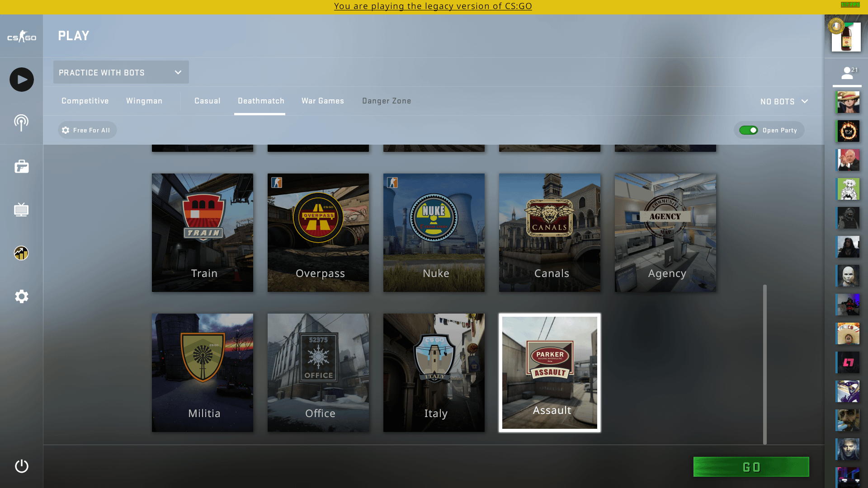Select the Militia map tile

(203, 373)
